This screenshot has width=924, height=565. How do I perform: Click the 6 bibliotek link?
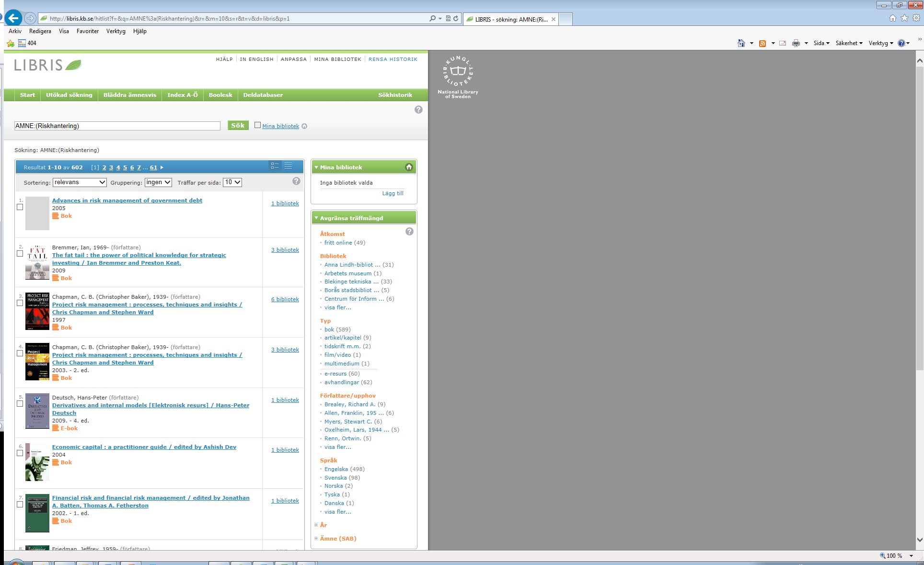click(x=285, y=299)
